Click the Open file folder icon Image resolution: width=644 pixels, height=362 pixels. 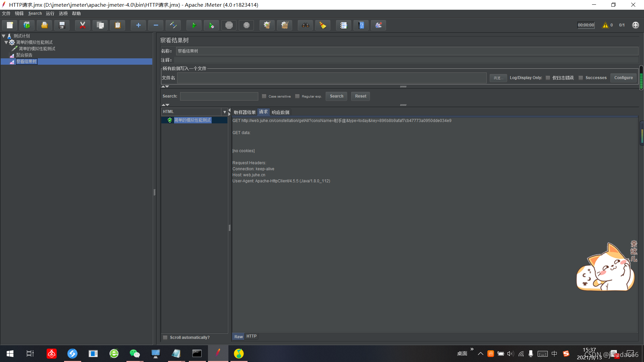(x=44, y=25)
